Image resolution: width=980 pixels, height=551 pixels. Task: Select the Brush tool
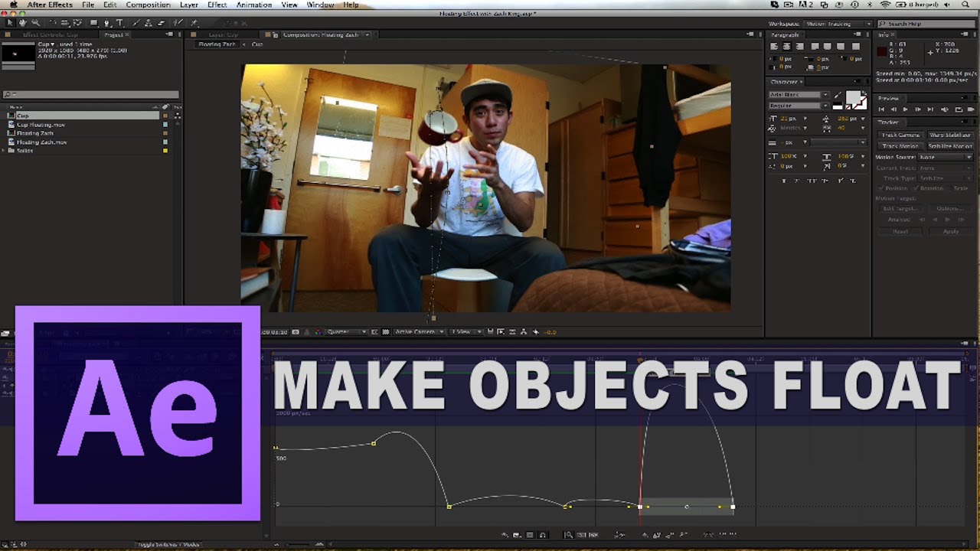(136, 23)
